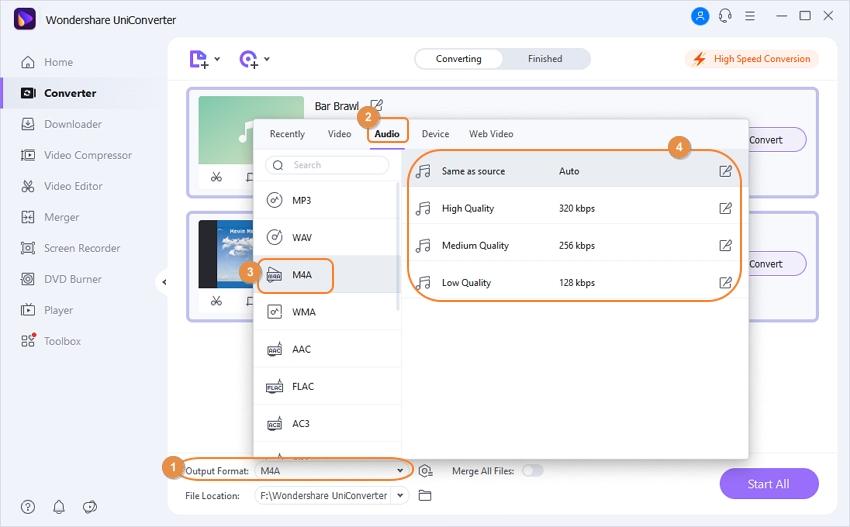
Task: Convert the second video file
Action: coord(776,264)
